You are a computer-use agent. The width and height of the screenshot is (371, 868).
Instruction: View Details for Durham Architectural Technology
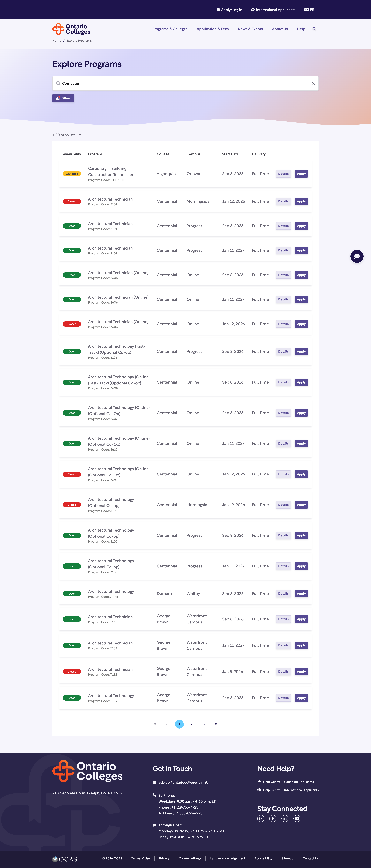click(x=283, y=594)
